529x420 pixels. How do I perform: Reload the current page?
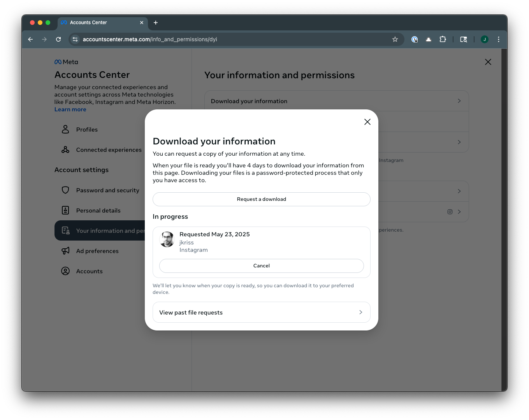click(x=58, y=39)
